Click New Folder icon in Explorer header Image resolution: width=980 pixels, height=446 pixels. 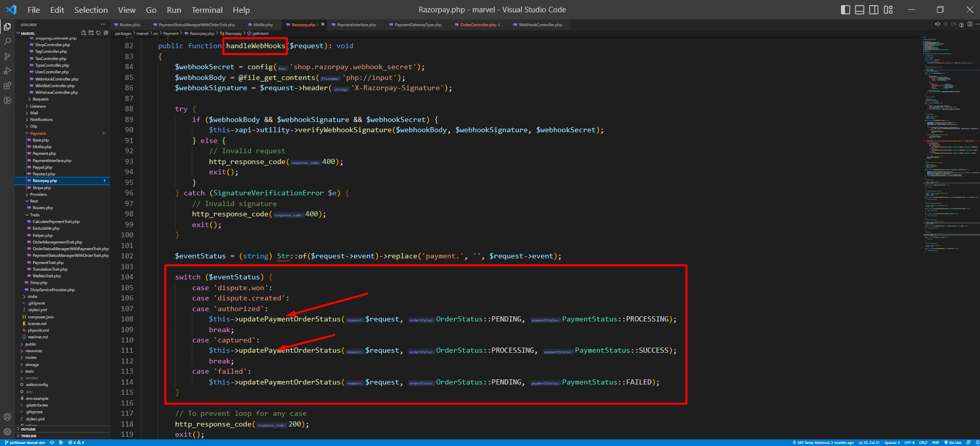[91, 33]
